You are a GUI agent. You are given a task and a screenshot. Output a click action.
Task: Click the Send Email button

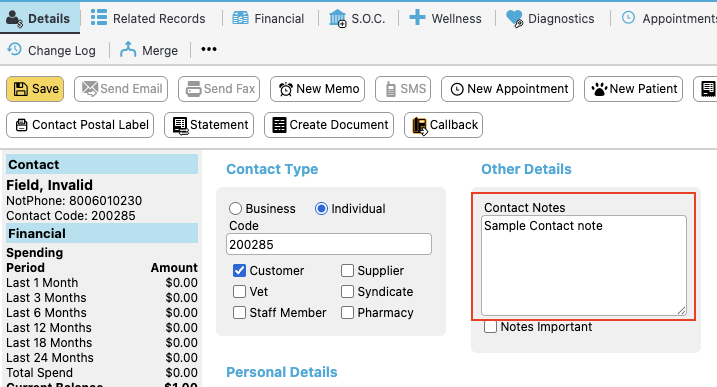[121, 89]
